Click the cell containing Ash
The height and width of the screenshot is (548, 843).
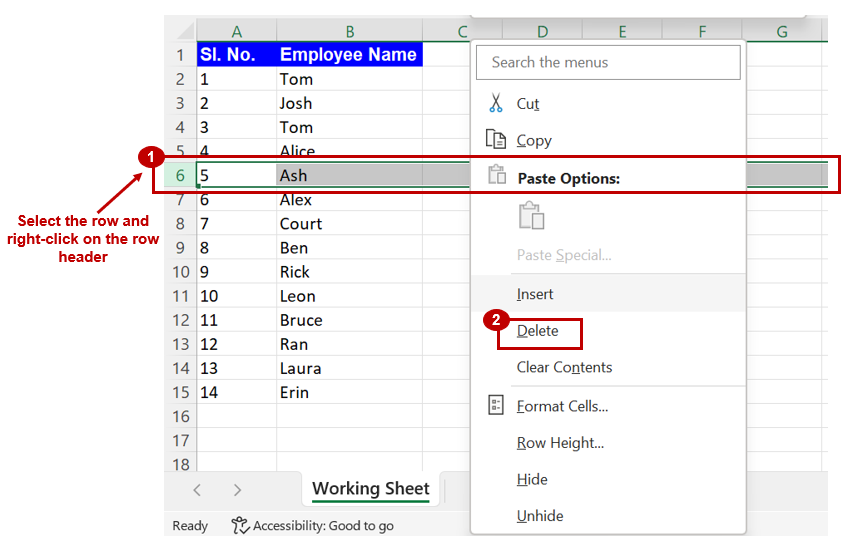point(349,175)
